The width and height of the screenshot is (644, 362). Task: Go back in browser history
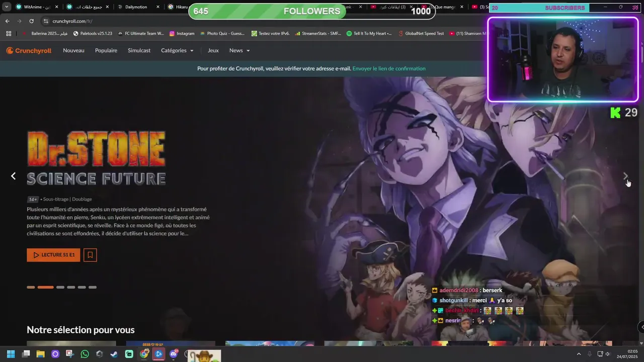tap(7, 21)
